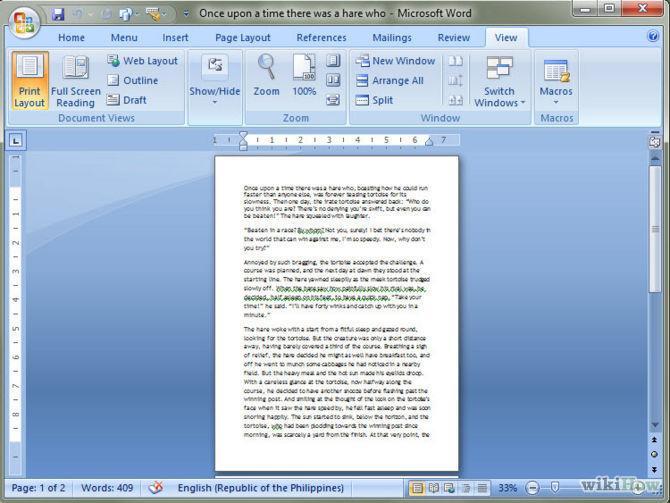The image size is (670, 503).
Task: Save the document with the floppy disk icon
Action: pos(58,14)
